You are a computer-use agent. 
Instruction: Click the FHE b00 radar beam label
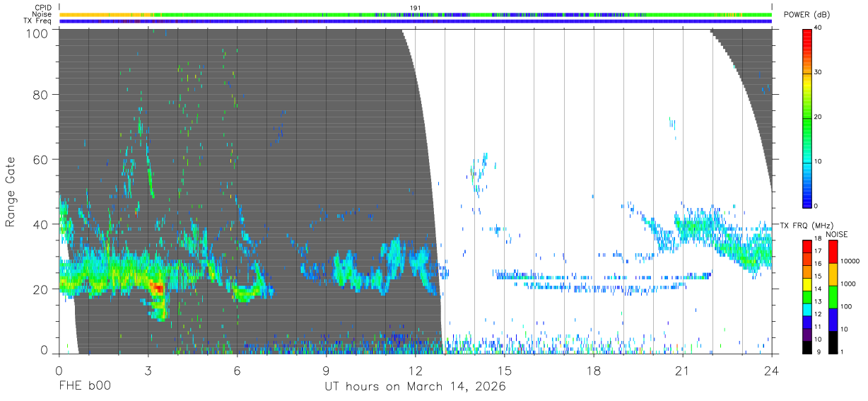click(x=85, y=387)
